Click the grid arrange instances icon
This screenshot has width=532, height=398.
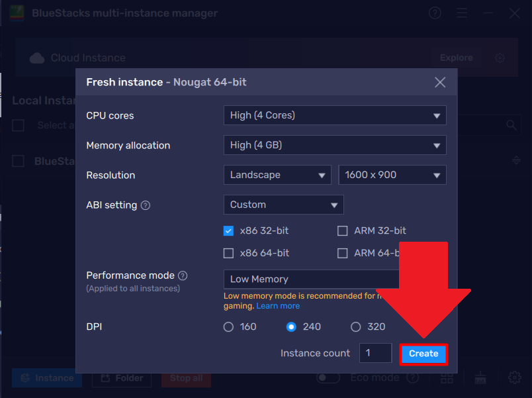(x=447, y=377)
